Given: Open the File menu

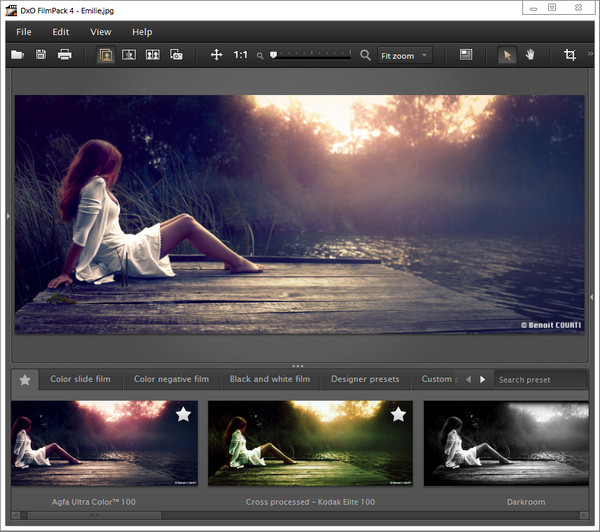Looking at the screenshot, I should 24,32.
